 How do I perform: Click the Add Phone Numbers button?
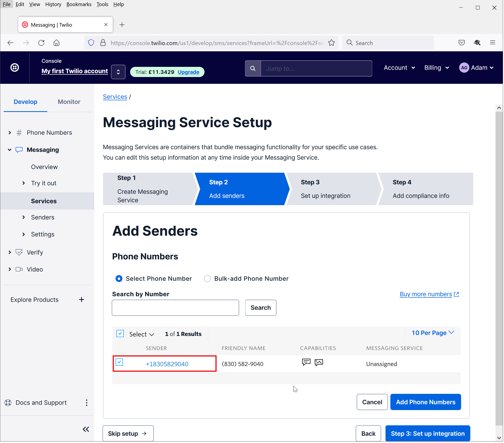point(426,402)
